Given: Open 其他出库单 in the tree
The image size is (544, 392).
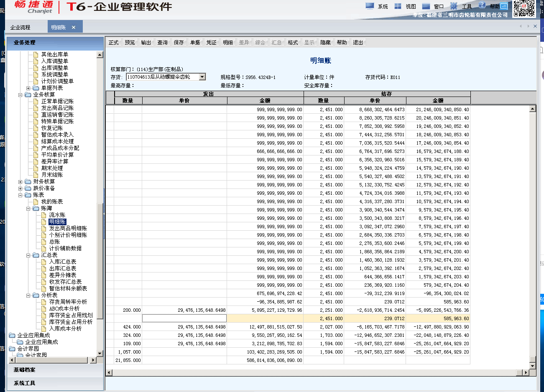Looking at the screenshot, I should click(x=54, y=54).
